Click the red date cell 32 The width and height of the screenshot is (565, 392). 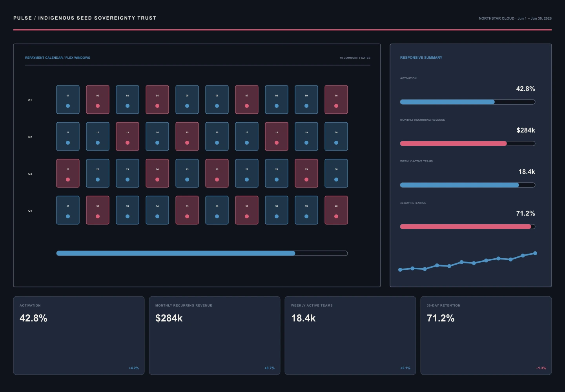pos(98,210)
